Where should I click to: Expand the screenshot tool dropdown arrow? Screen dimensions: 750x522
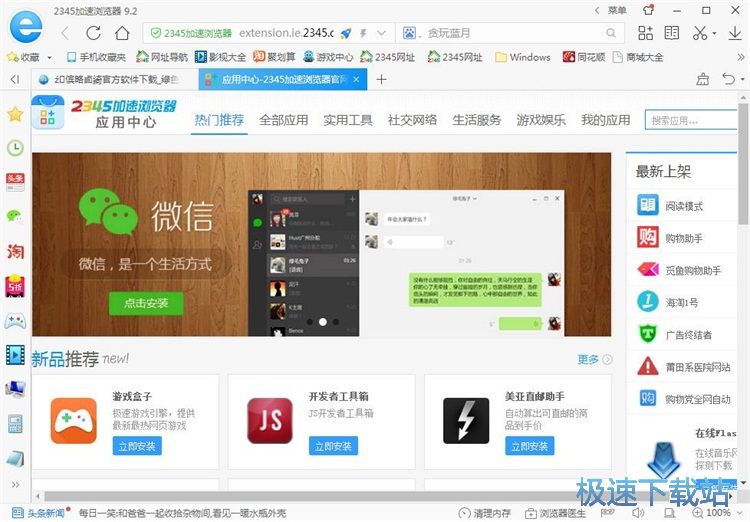click(714, 33)
